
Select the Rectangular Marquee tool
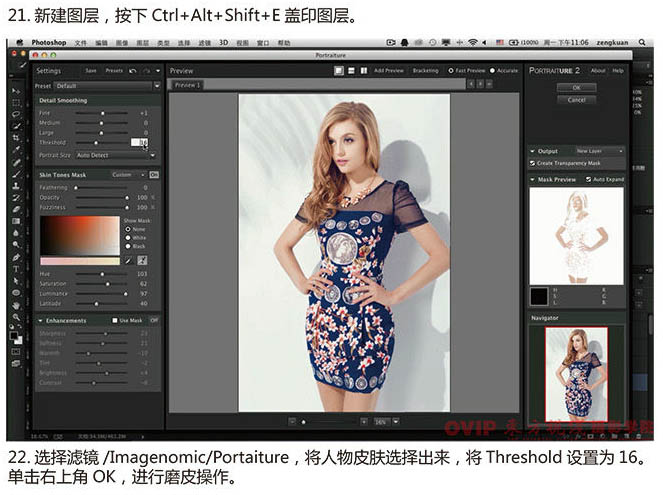pyautogui.click(x=16, y=103)
